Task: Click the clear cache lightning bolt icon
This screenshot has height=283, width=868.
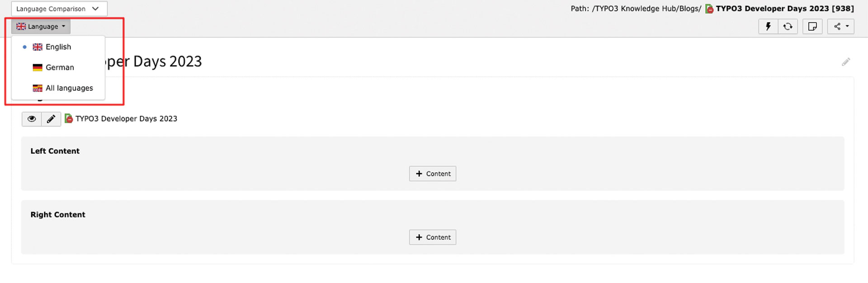Action: point(768,27)
